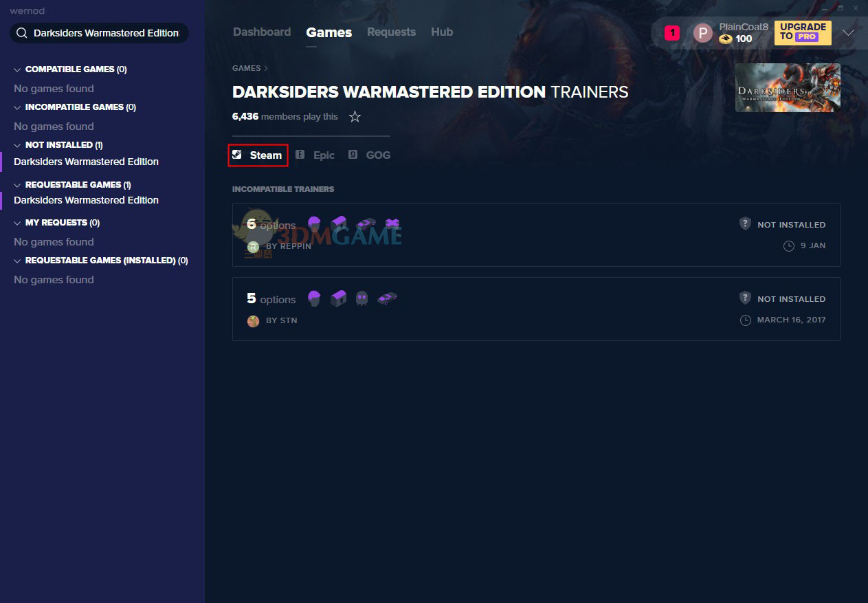Minimize the WeMod window

[x=825, y=8]
